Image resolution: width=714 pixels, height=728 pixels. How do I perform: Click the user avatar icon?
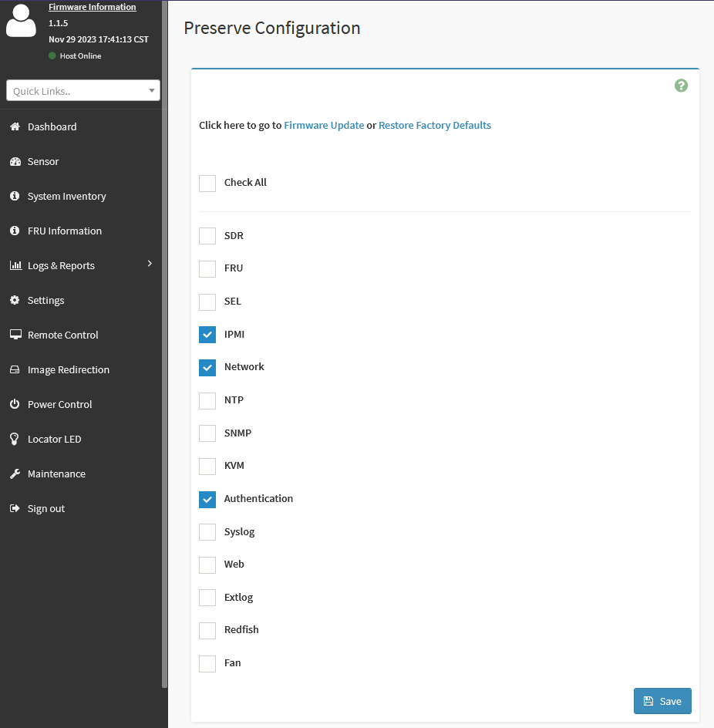point(22,21)
